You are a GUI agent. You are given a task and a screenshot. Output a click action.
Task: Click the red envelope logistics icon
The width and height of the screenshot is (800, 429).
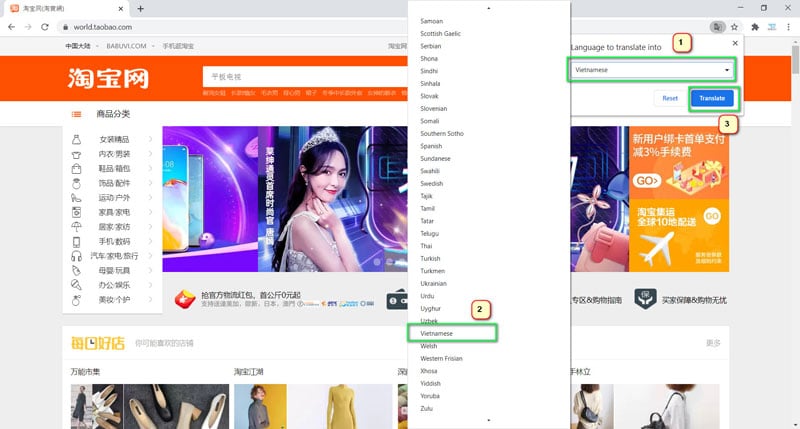[x=185, y=299]
